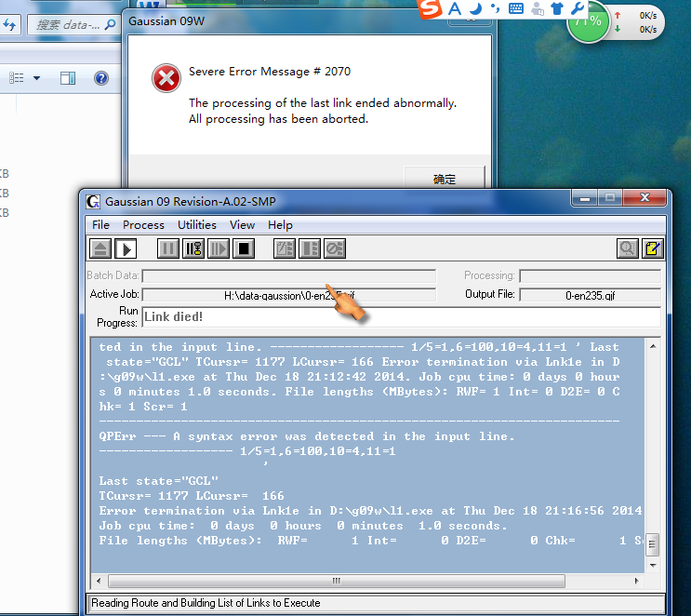The height and width of the screenshot is (616, 691).
Task: Kill the current job with the black square icon
Action: coord(244,248)
